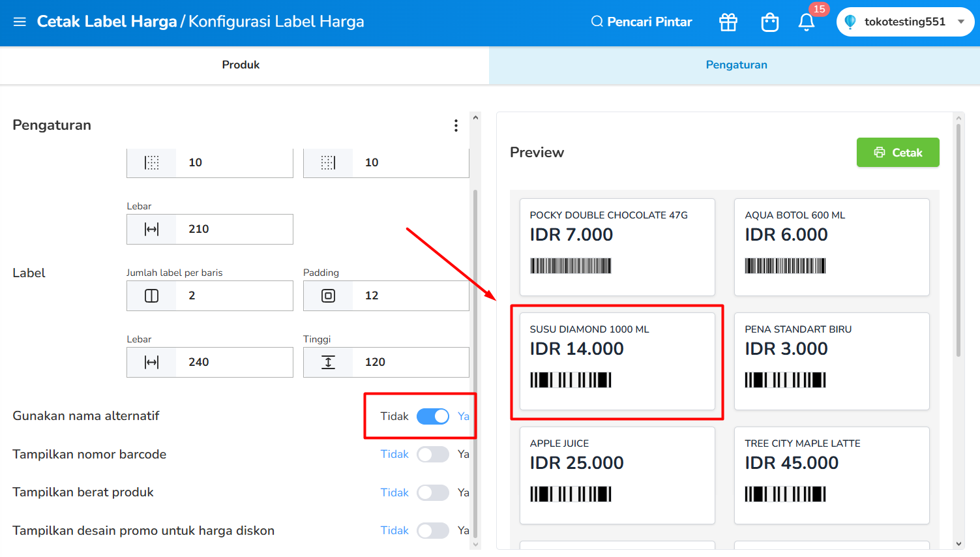980x557 pixels.
Task: Click the balloon logo beside tokotesting551
Action: click(850, 22)
